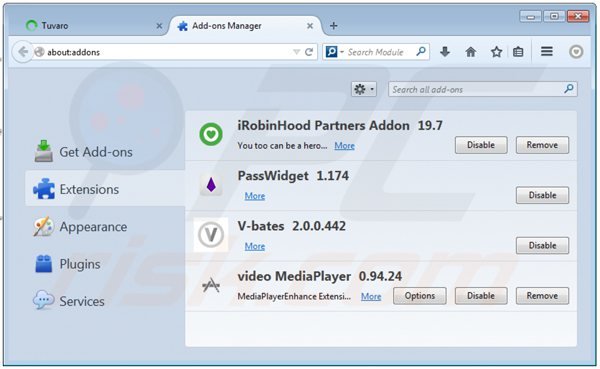Disable iRobinHood Partners Addon
This screenshot has width=600, height=369.
pyautogui.click(x=481, y=145)
